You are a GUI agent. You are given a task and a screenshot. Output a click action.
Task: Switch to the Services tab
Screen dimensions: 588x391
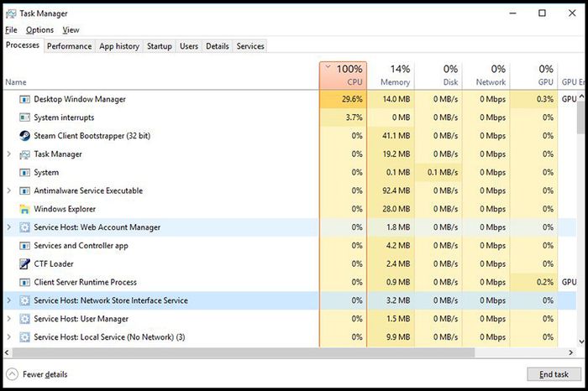(250, 46)
